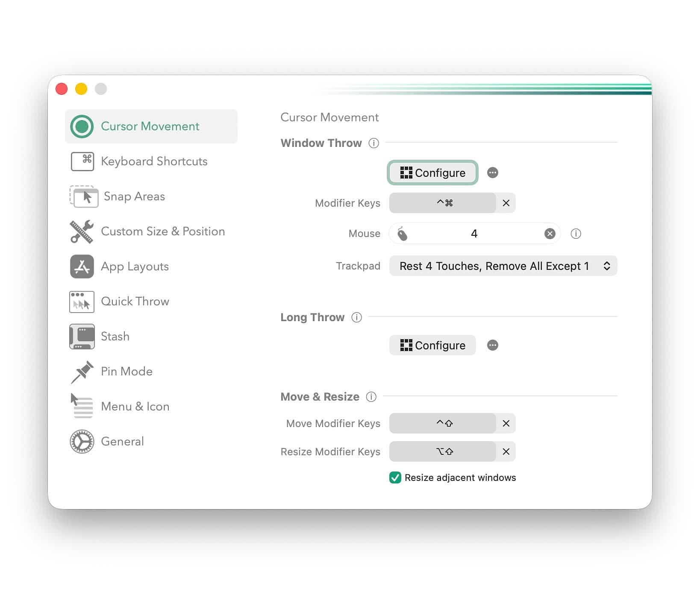Open Window Throw extra options ellipsis
Image resolution: width=700 pixels, height=615 pixels.
click(492, 173)
